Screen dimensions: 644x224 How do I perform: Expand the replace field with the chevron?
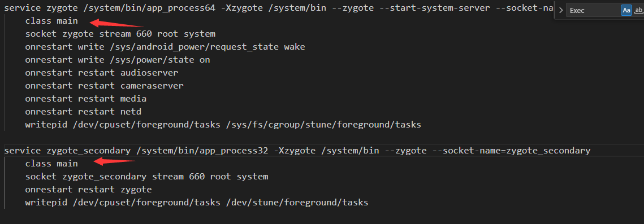(x=561, y=11)
